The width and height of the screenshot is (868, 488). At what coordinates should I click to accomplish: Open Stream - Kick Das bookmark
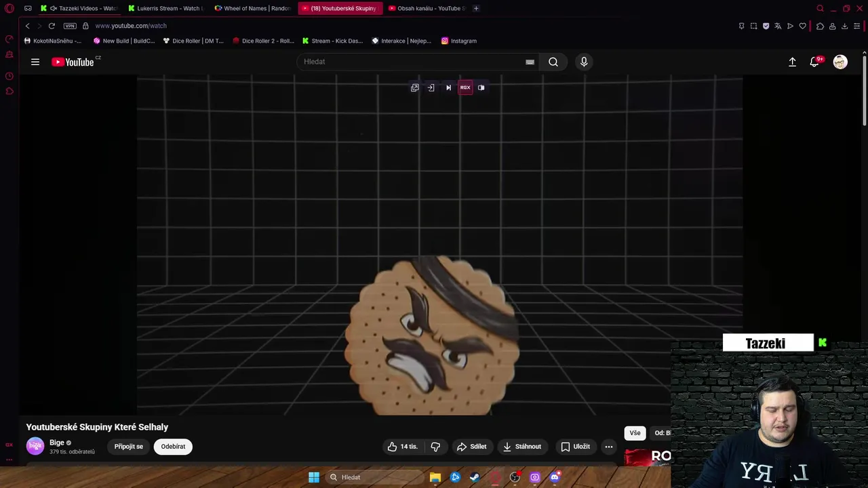pyautogui.click(x=333, y=41)
